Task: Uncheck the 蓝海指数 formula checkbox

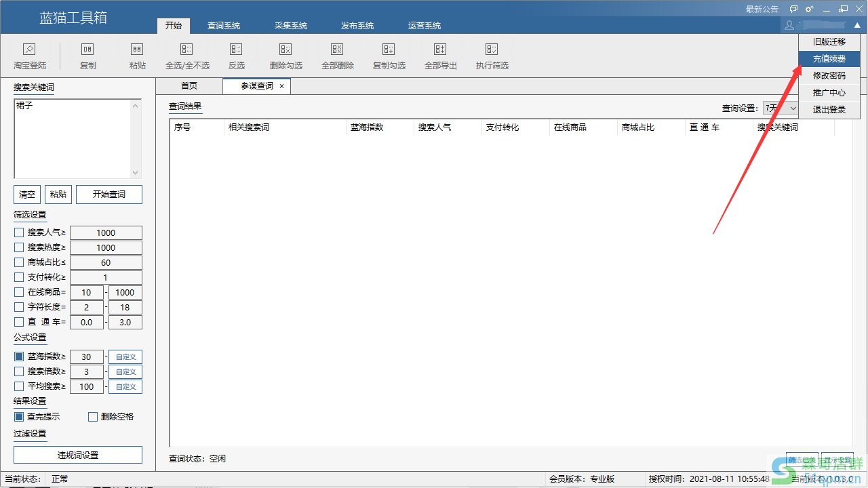Action: (19, 357)
